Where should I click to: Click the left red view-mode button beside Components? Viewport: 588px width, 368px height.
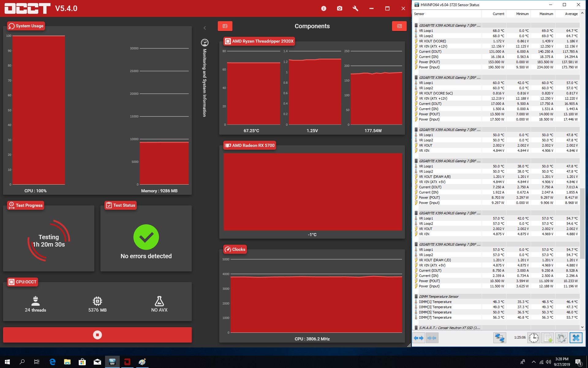(x=225, y=26)
